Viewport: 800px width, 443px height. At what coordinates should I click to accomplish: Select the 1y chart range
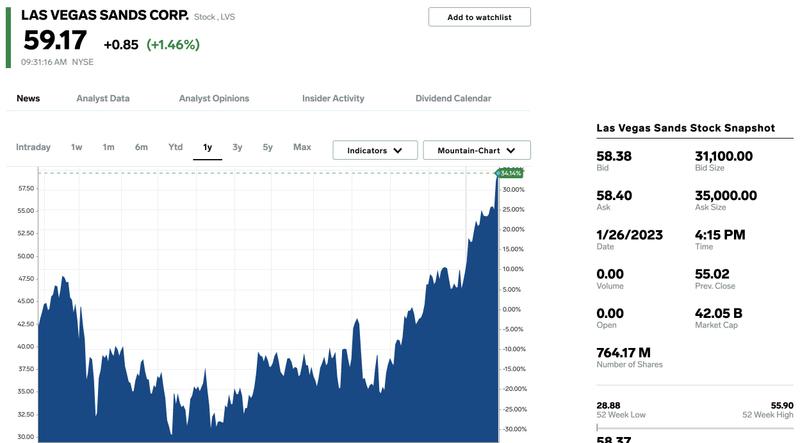pyautogui.click(x=207, y=147)
